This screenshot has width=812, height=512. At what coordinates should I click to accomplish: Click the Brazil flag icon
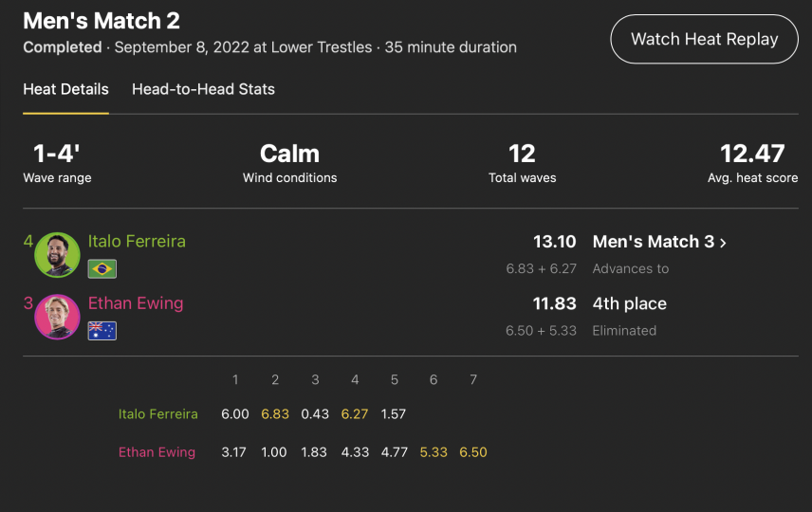point(102,268)
